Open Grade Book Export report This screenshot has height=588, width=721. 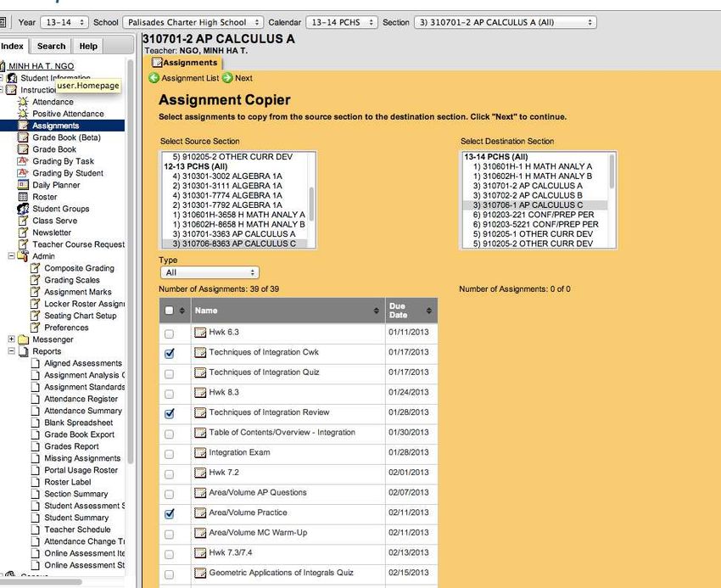pos(79,434)
